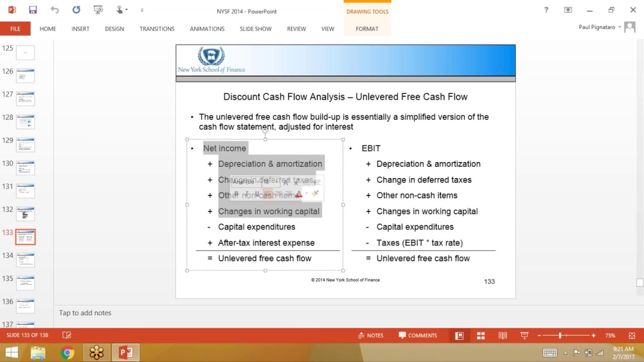Viewport: 644px width, 362px height.
Task: Click the user account picture icon
Action: 629,27
